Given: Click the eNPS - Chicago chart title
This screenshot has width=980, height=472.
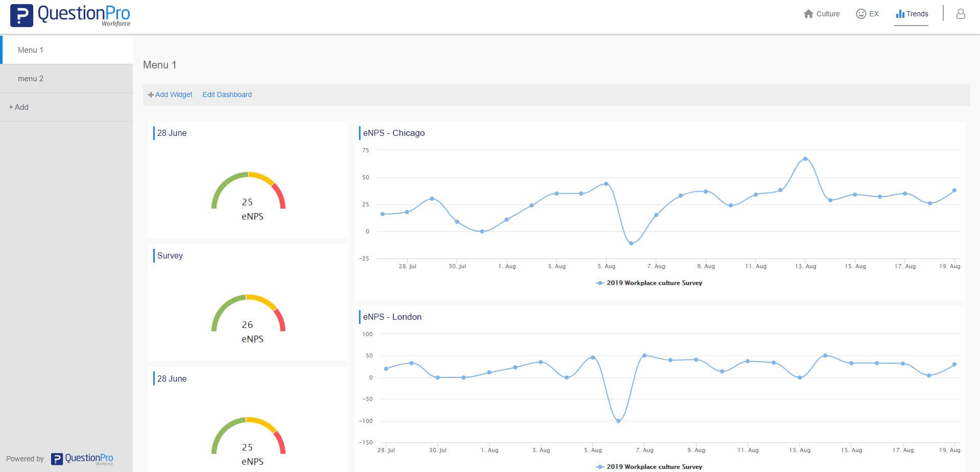Looking at the screenshot, I should [x=394, y=133].
